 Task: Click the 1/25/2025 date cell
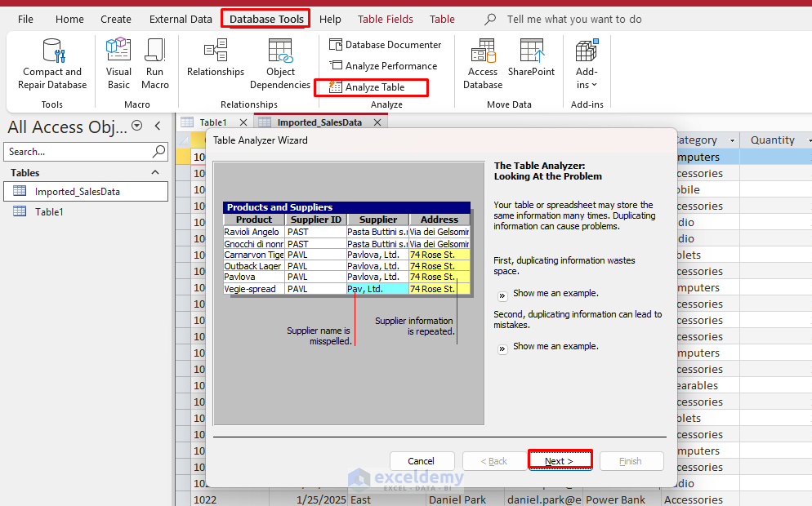(308, 499)
